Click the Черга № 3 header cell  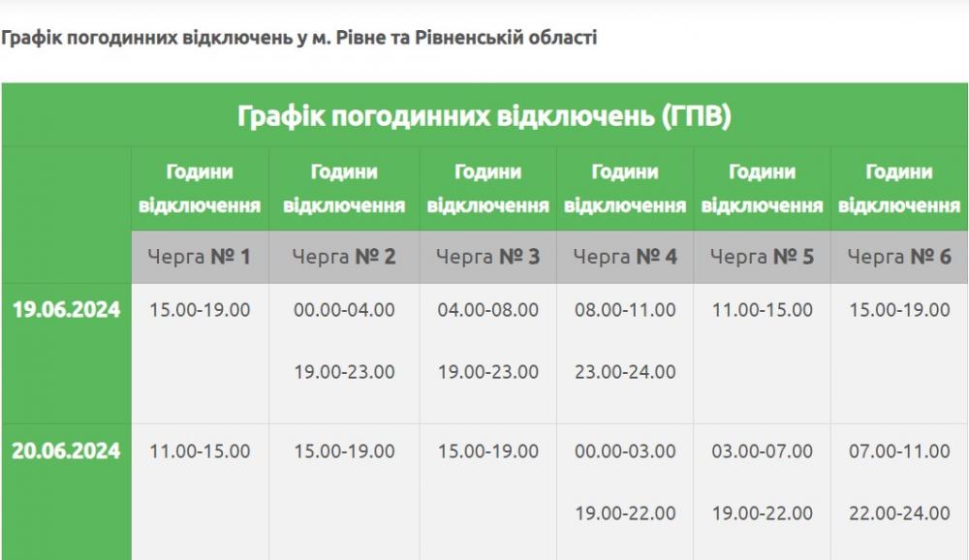488,257
